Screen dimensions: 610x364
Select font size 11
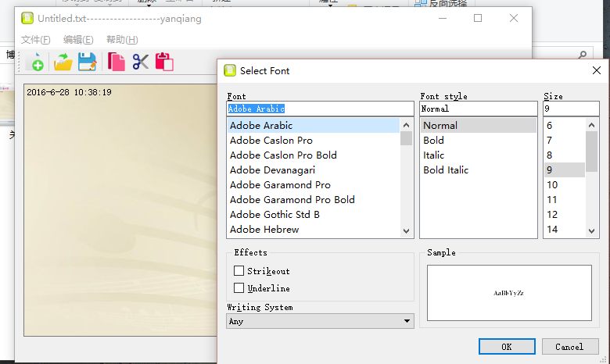click(564, 199)
